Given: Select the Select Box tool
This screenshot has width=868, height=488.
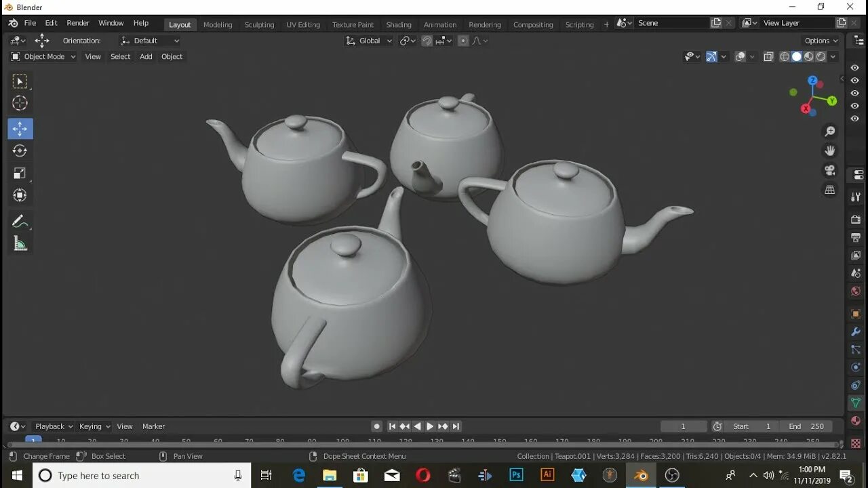Looking at the screenshot, I should pos(20,81).
